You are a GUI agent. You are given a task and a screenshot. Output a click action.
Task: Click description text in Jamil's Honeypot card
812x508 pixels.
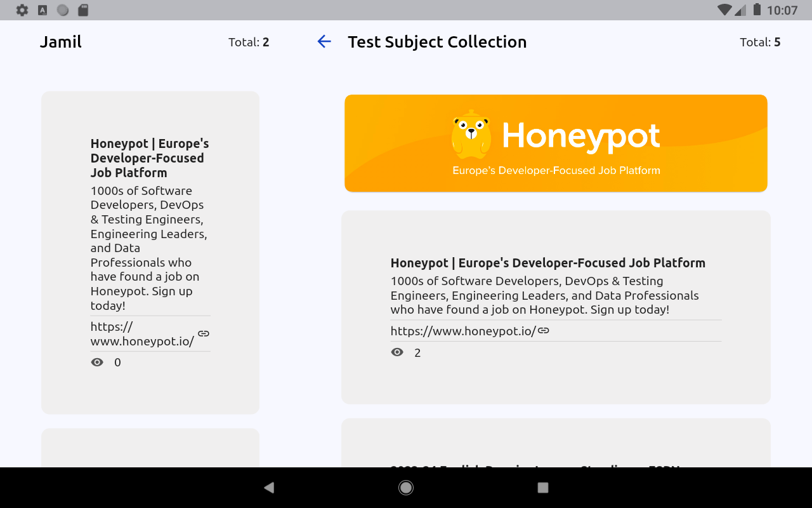[x=149, y=248]
